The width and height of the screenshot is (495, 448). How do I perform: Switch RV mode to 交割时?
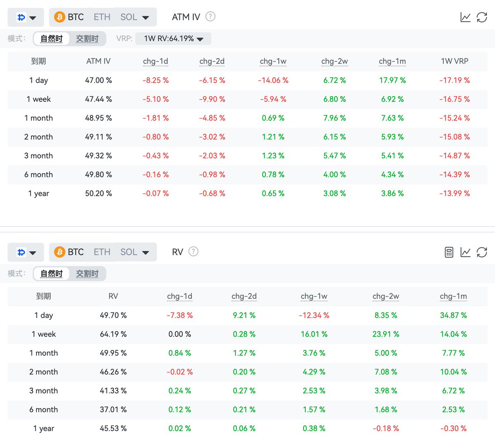pos(87,274)
